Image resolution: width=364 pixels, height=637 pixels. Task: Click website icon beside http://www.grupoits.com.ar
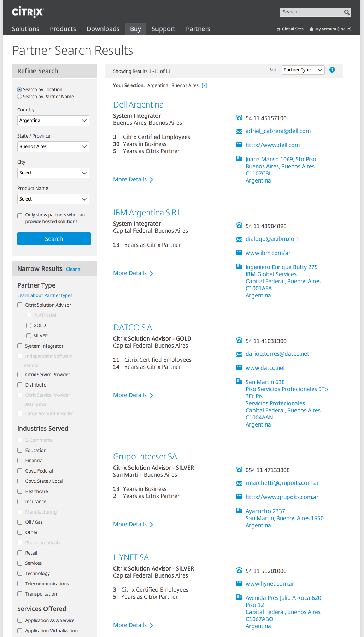[239, 497]
